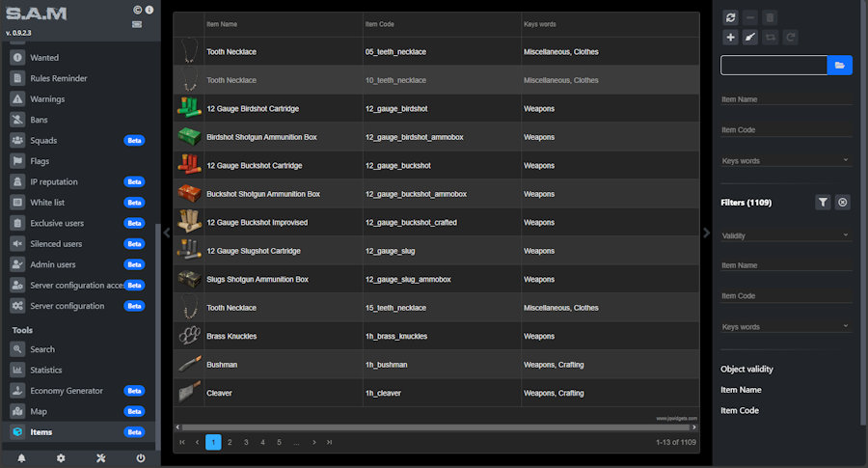The width and height of the screenshot is (868, 468).
Task: Open notifications via the bell icon
Action: pos(21,457)
